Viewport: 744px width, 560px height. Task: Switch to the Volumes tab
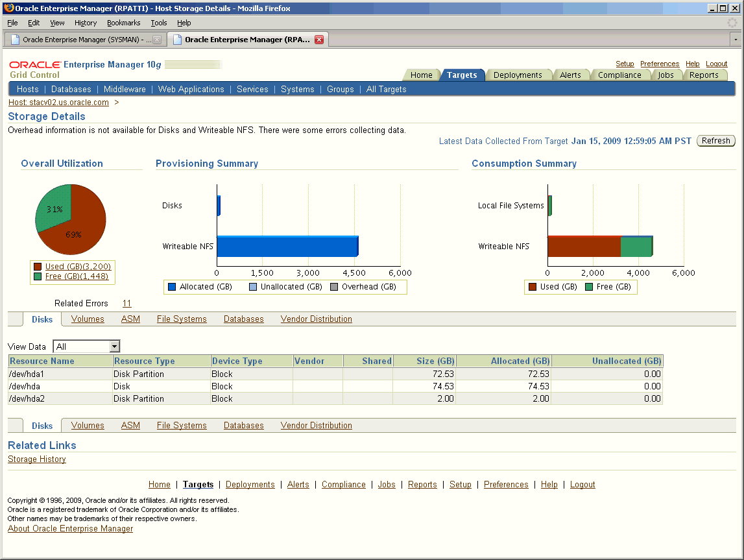pos(88,319)
